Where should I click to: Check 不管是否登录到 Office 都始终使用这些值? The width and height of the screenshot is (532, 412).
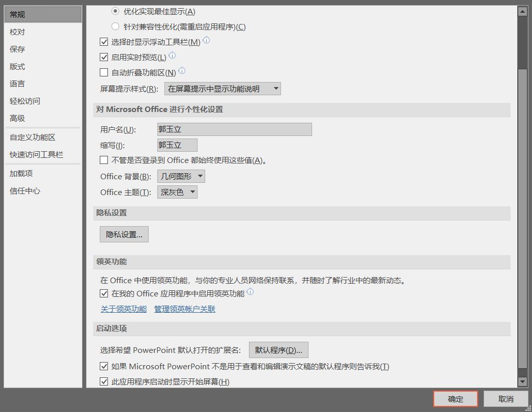[104, 160]
